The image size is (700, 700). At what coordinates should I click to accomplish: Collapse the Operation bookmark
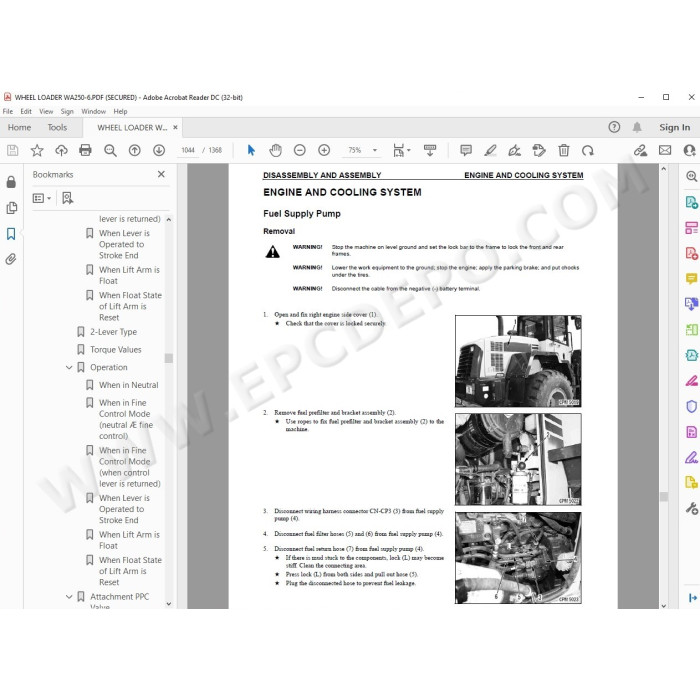click(x=69, y=367)
